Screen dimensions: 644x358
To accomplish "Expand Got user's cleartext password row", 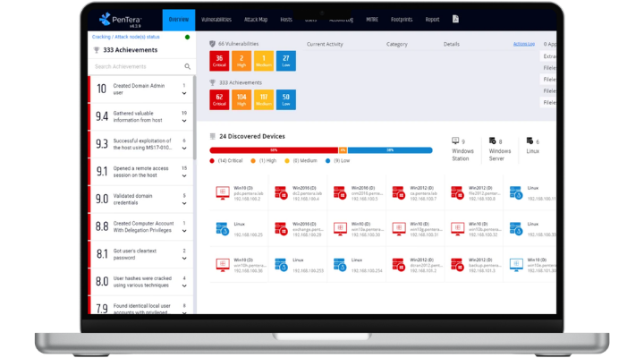I will (184, 259).
